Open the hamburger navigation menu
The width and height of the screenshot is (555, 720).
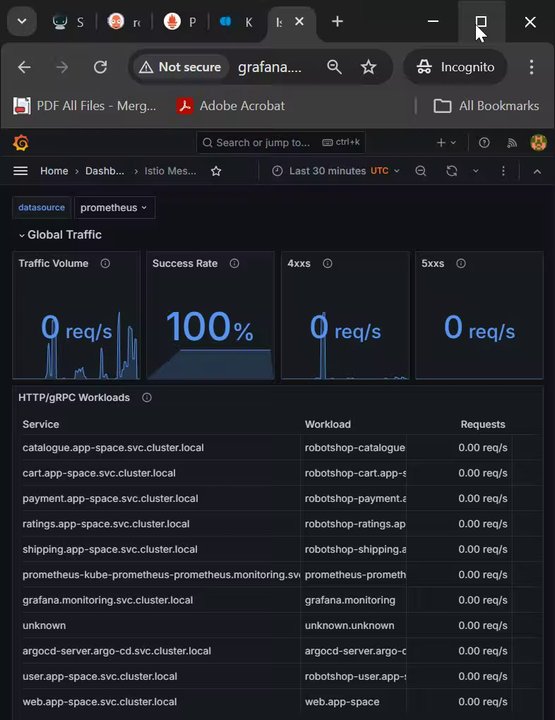point(20,171)
